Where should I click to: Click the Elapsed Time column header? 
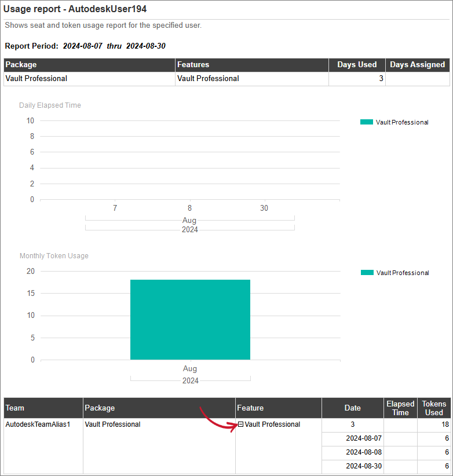[400, 408]
